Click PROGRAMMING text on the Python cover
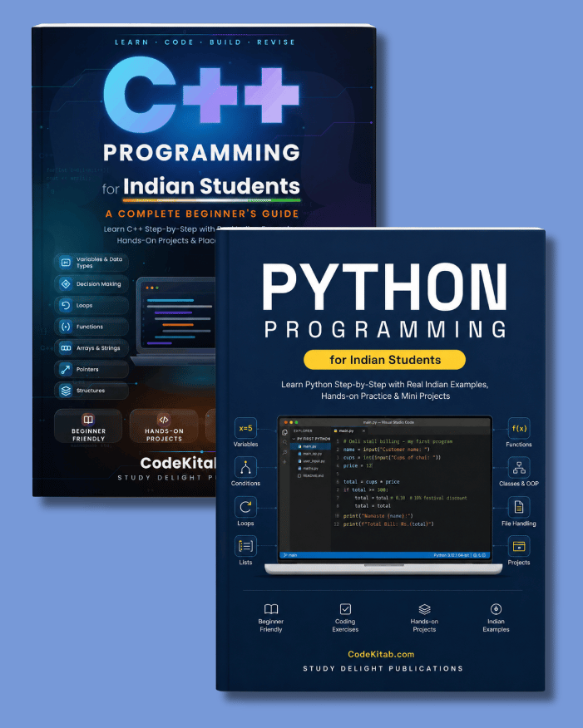Viewport: 583px width, 728px height. (x=384, y=329)
